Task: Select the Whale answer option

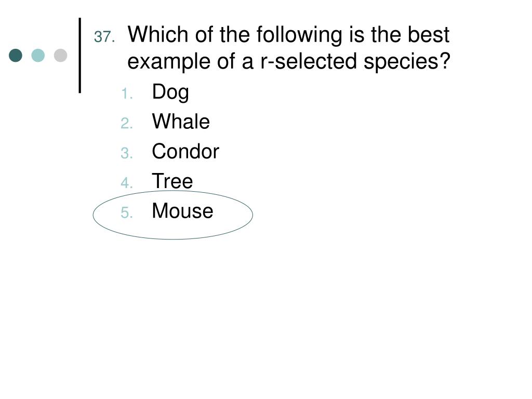Action: (181, 122)
